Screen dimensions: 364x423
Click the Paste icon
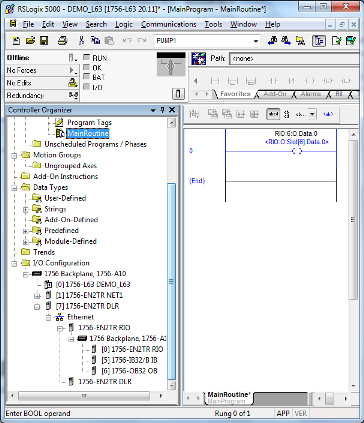[x=109, y=41]
